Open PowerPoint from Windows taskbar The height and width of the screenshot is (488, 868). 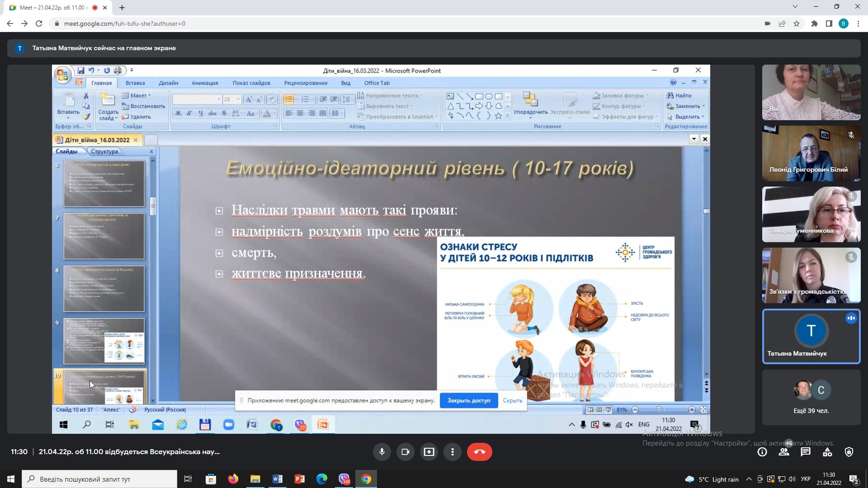click(x=299, y=479)
